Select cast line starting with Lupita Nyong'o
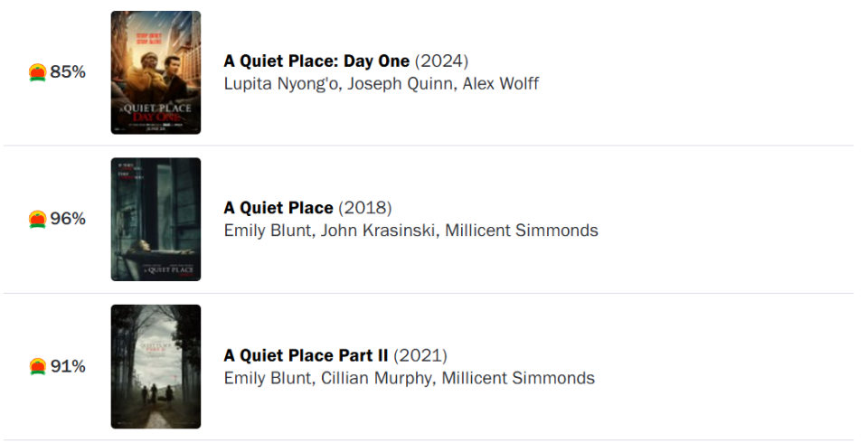Image resolution: width=868 pixels, height=443 pixels. click(382, 84)
